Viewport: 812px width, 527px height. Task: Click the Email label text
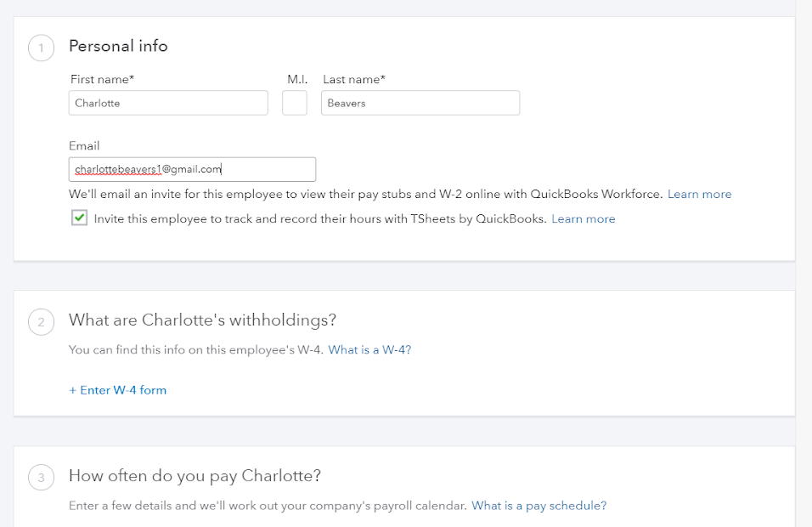click(84, 145)
